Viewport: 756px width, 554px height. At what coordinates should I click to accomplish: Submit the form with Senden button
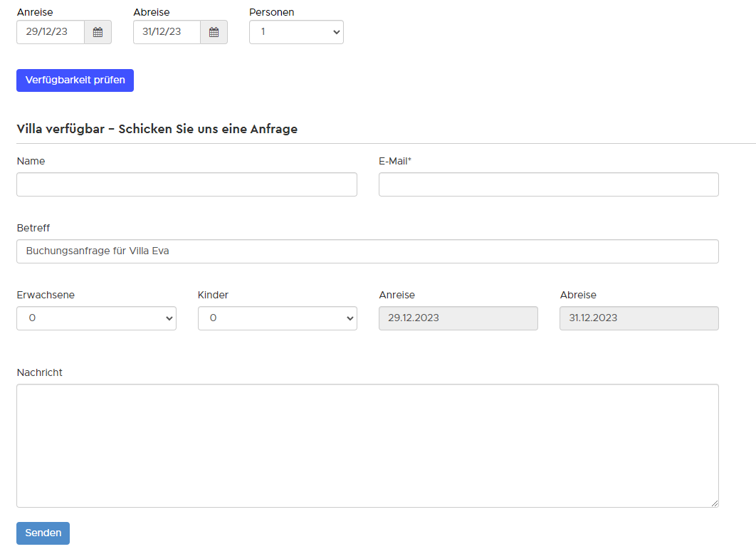[43, 533]
